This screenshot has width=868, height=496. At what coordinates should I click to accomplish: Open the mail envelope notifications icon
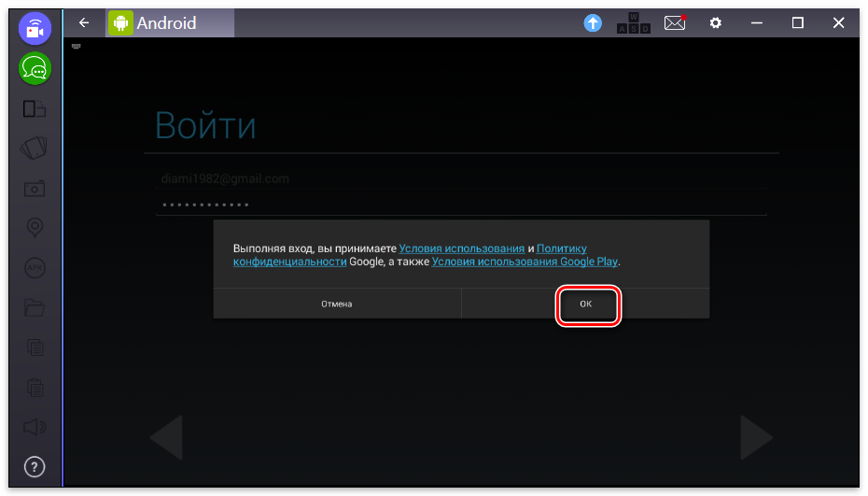click(x=675, y=23)
